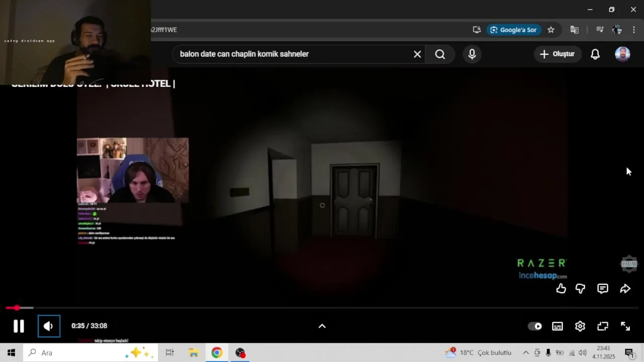Turn on subtitles/captions button

coord(557,326)
